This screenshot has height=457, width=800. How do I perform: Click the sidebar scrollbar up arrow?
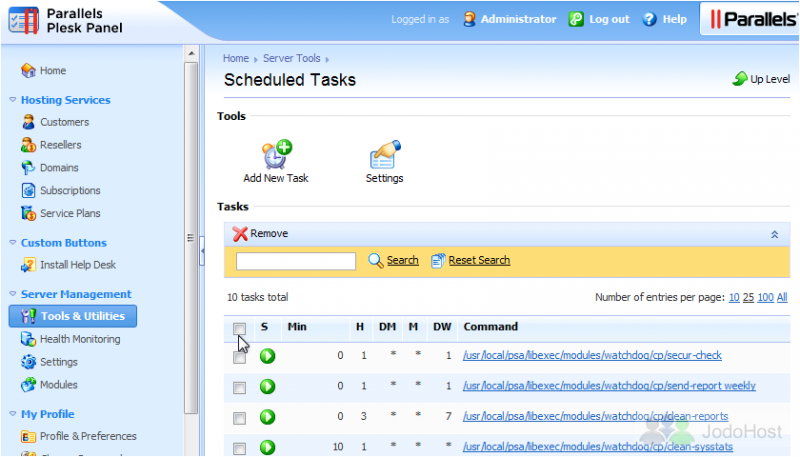point(191,53)
